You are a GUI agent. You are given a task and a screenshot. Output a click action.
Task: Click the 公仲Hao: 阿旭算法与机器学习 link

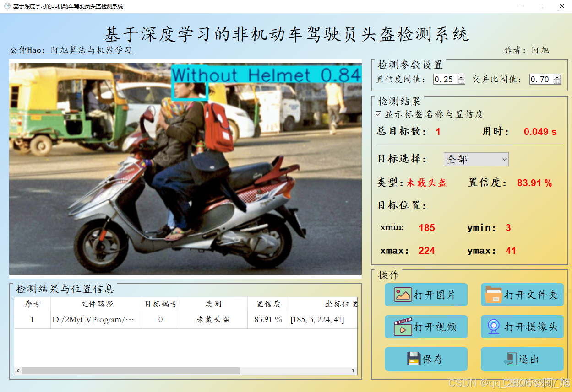(x=71, y=50)
